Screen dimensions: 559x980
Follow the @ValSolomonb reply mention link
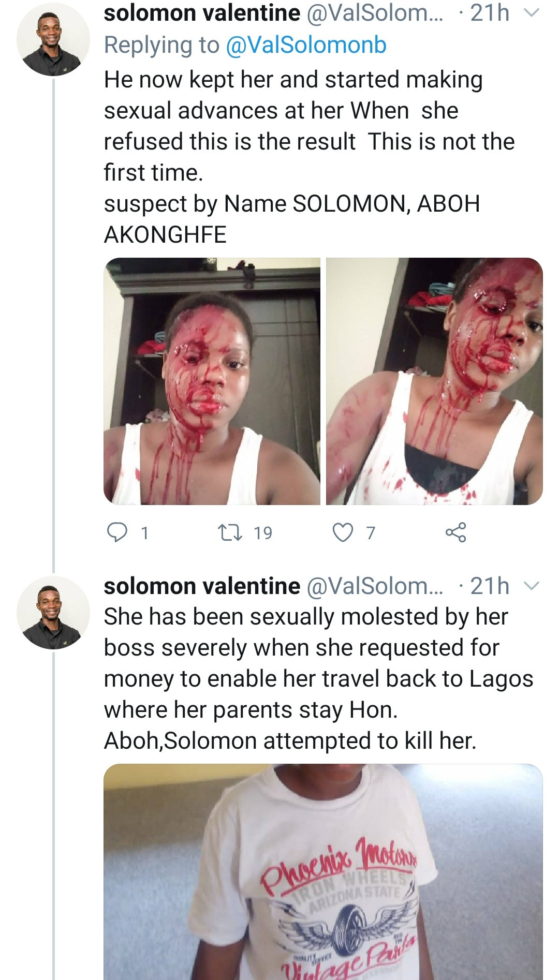[306, 45]
